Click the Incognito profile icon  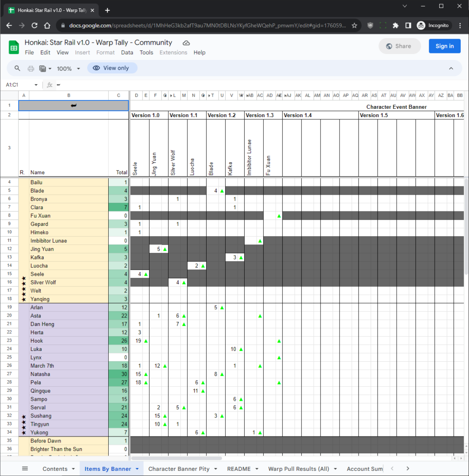click(x=421, y=26)
